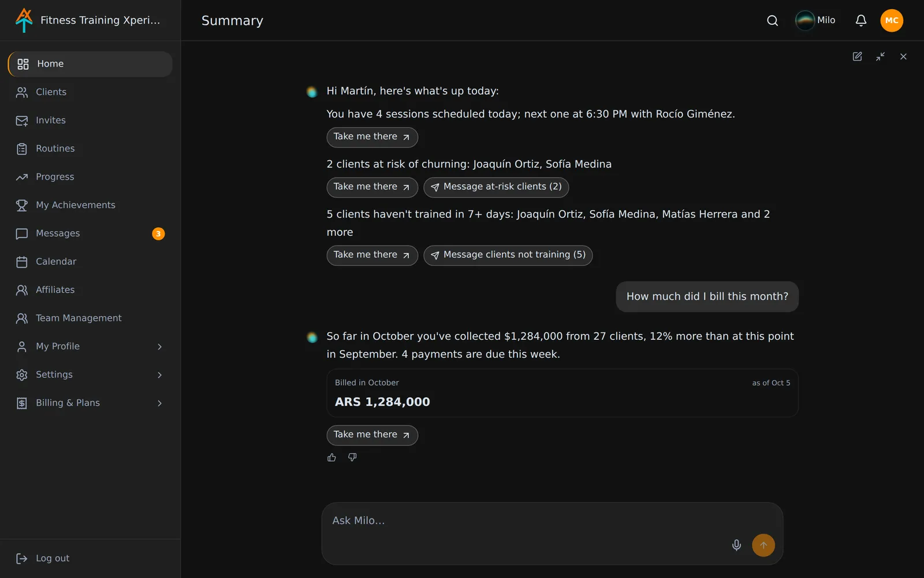Start a new chat with the edit icon
The width and height of the screenshot is (924, 578).
pyautogui.click(x=857, y=57)
